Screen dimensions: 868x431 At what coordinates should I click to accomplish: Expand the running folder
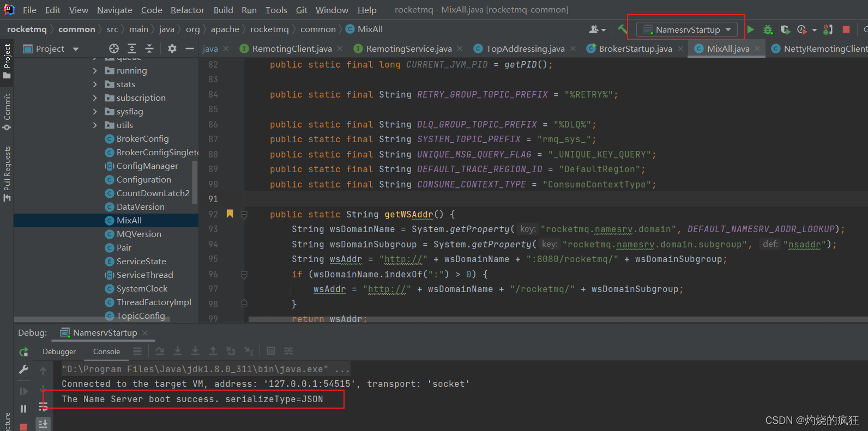point(95,71)
